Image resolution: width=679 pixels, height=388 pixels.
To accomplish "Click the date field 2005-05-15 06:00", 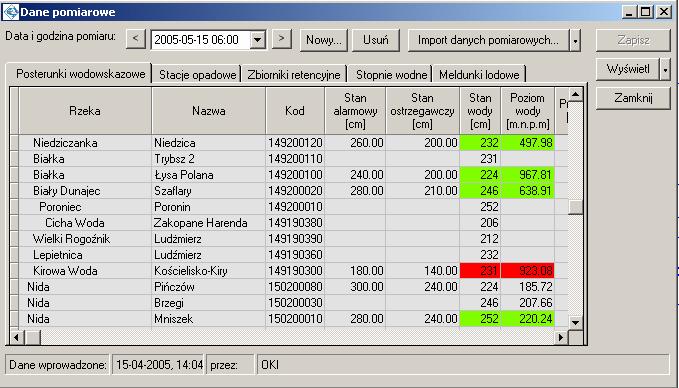I will [200, 40].
